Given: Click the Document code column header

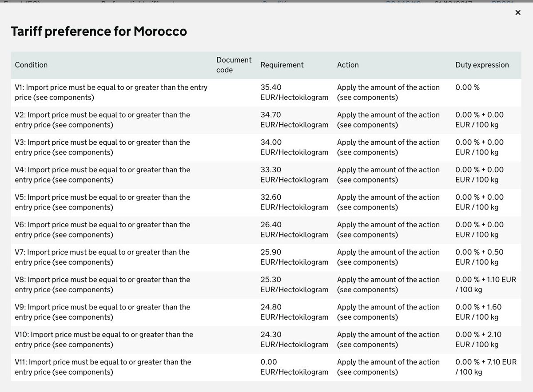Looking at the screenshot, I should [234, 65].
